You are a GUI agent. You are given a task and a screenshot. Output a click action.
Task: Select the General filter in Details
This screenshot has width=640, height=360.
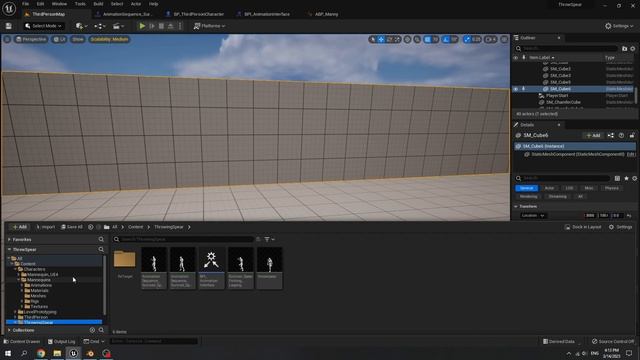[x=526, y=188]
